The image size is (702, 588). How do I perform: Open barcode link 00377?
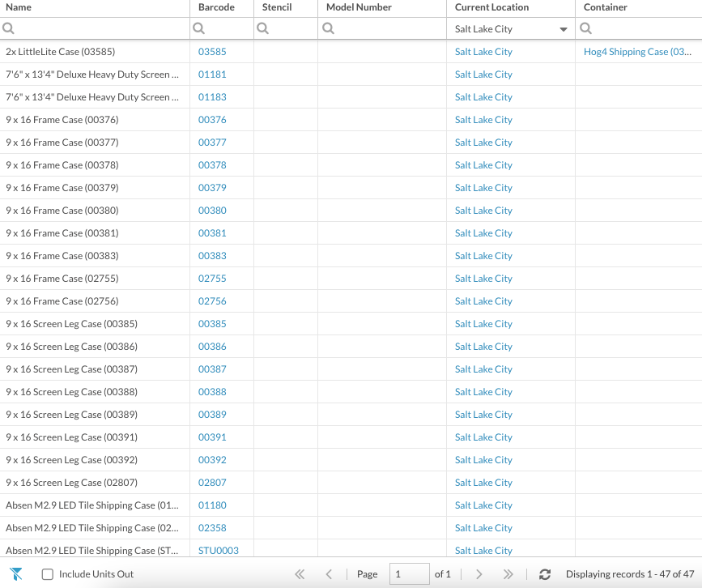pyautogui.click(x=212, y=143)
